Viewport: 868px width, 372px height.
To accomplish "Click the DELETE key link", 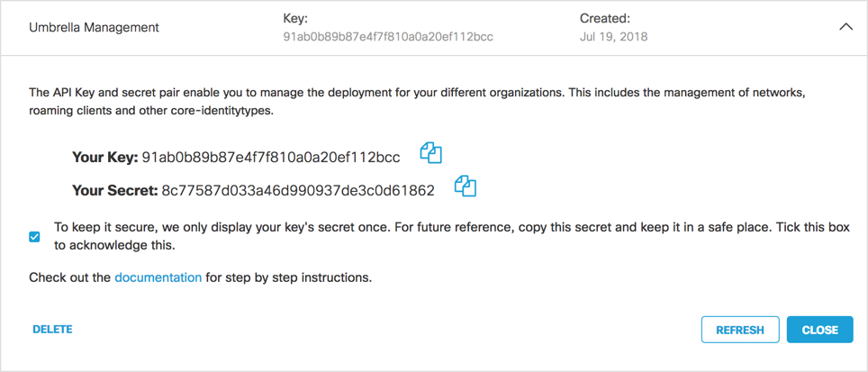I will 52,330.
